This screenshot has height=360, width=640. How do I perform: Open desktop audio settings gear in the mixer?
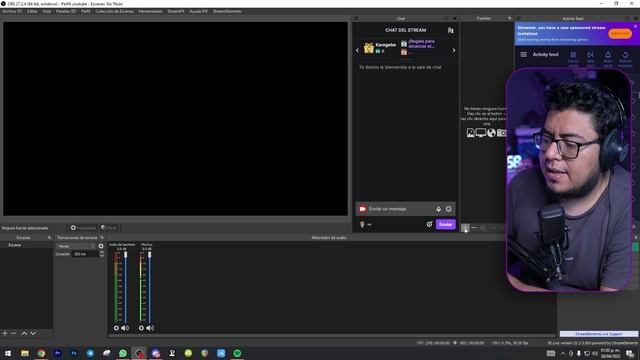pos(116,328)
